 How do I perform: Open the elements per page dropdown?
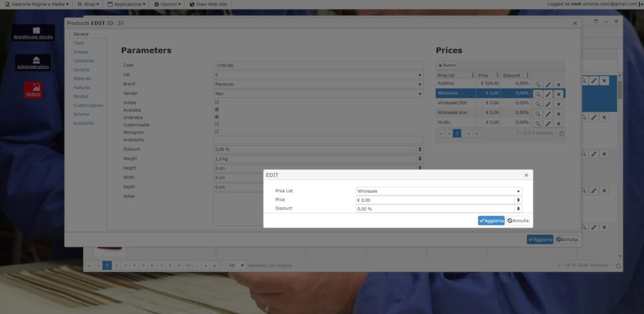(x=236, y=266)
